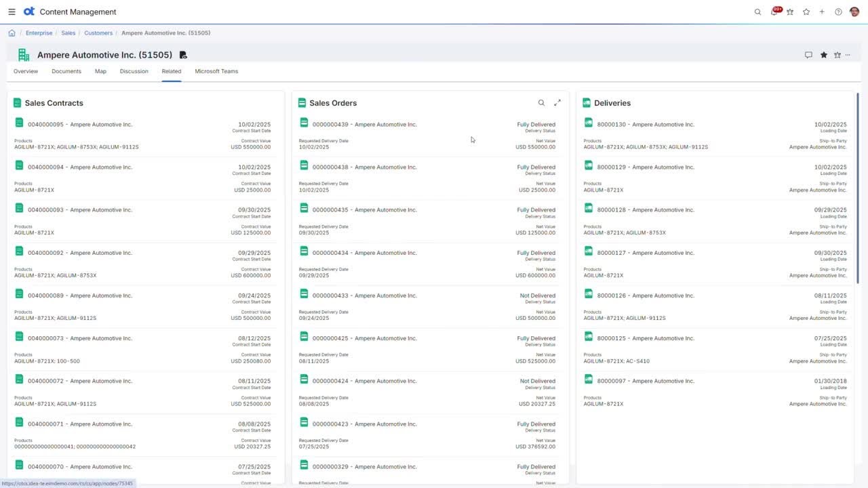Open delivery 80000125

pyautogui.click(x=646, y=338)
